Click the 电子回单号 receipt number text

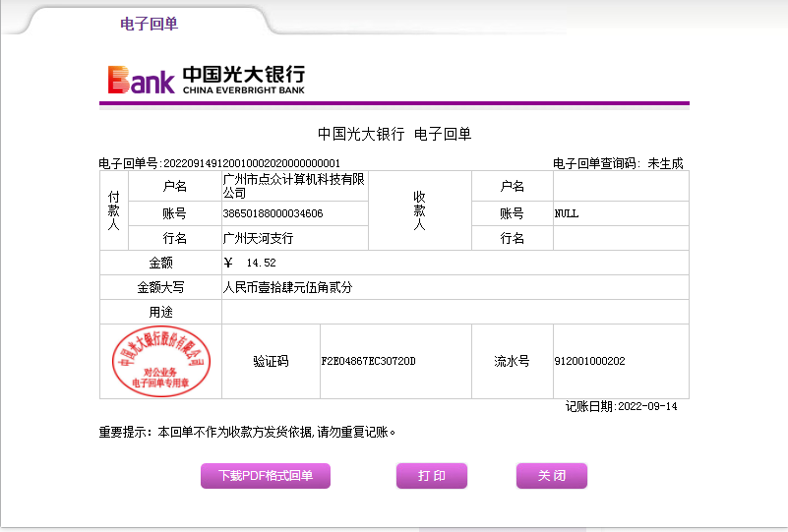219,163
